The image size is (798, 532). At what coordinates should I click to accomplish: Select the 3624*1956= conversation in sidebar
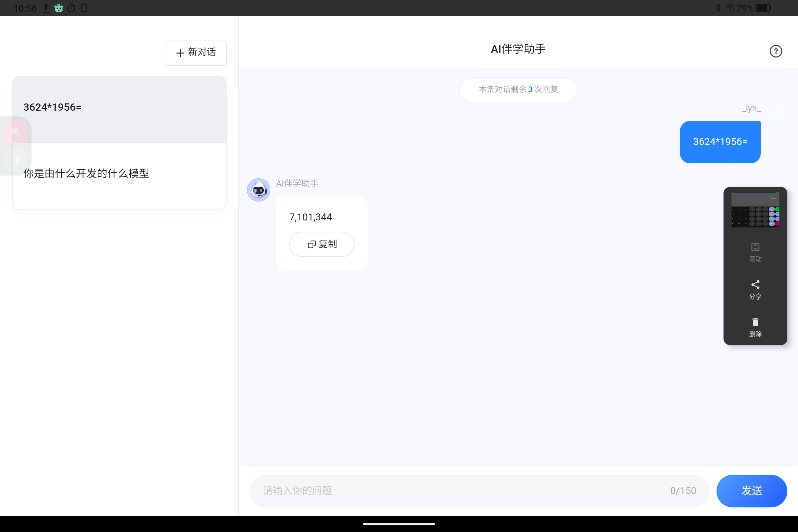coord(119,110)
